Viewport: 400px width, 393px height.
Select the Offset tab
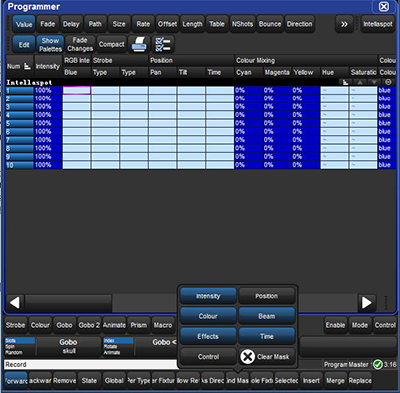point(167,24)
